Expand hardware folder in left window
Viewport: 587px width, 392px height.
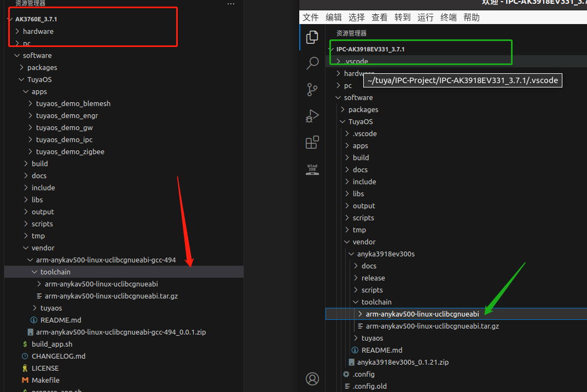pyautogui.click(x=17, y=31)
